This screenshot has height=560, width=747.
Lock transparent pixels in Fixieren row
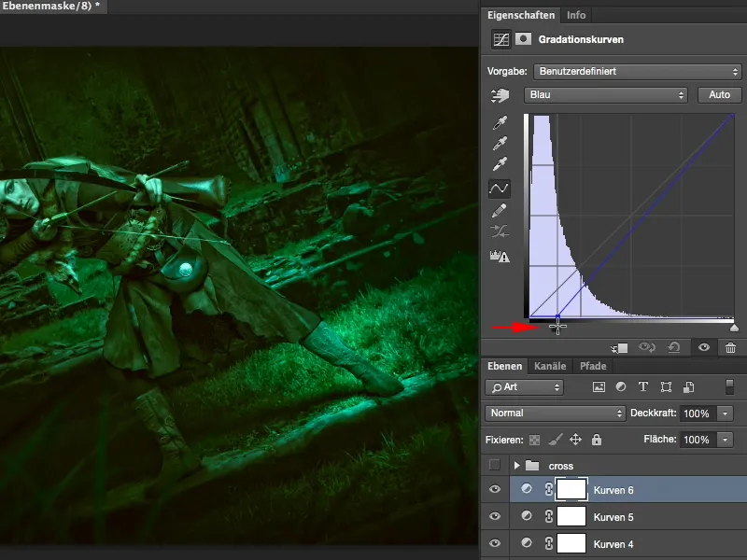point(534,440)
